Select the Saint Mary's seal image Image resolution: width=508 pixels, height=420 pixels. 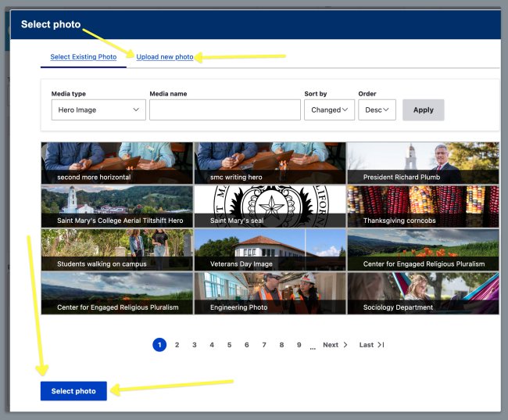tap(270, 206)
